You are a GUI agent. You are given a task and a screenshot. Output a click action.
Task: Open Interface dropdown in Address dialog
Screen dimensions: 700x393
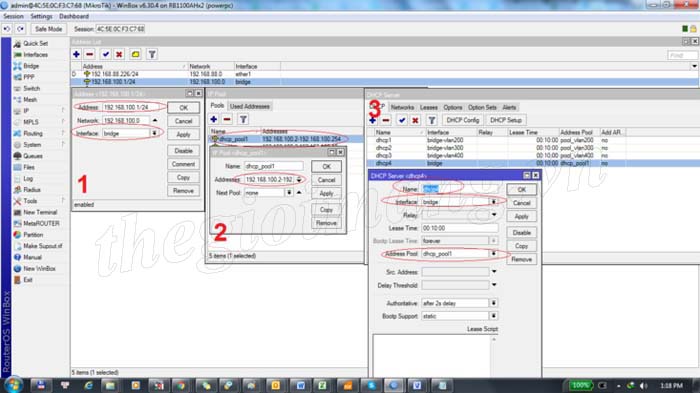pos(154,134)
